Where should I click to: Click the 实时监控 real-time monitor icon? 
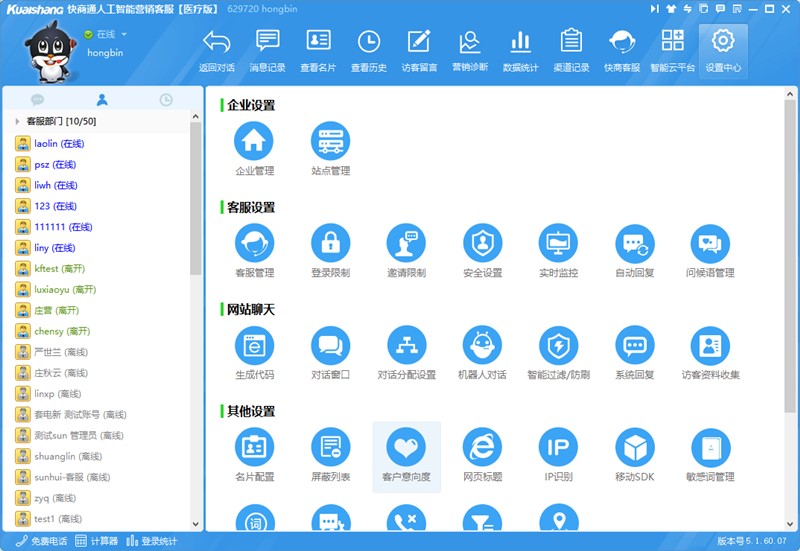tap(558, 243)
